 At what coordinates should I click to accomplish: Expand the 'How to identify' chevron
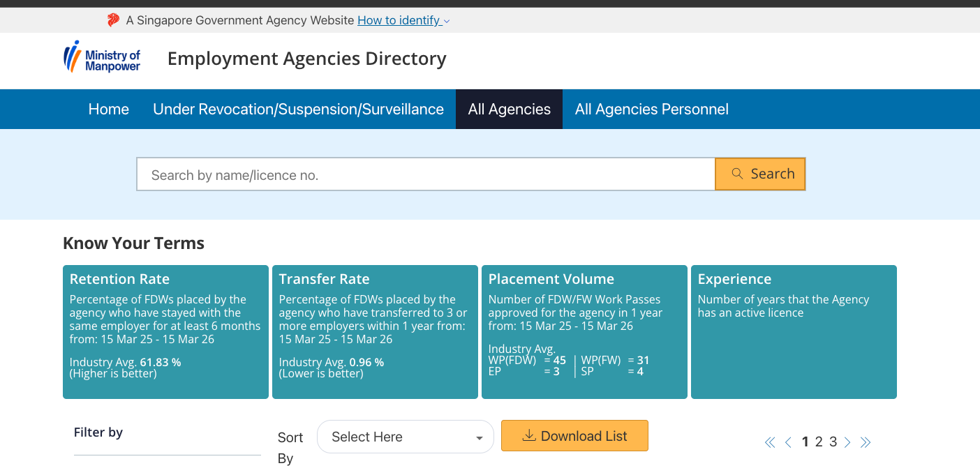(x=447, y=21)
